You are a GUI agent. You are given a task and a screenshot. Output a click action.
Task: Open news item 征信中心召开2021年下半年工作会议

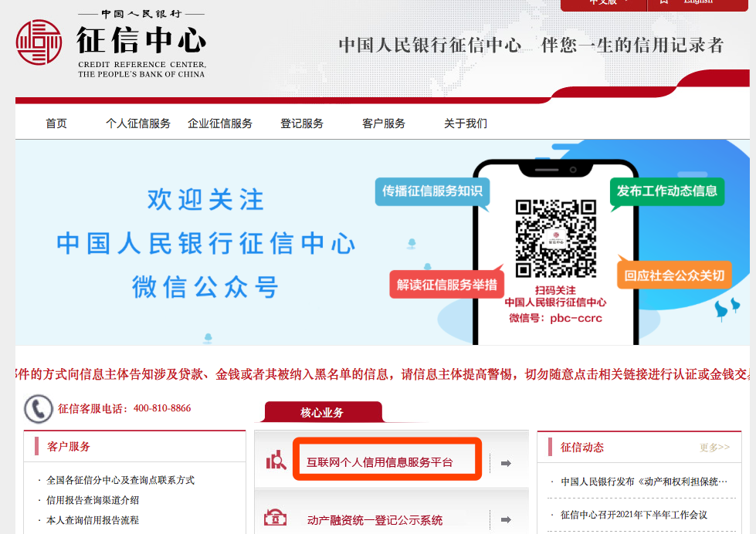(x=634, y=515)
